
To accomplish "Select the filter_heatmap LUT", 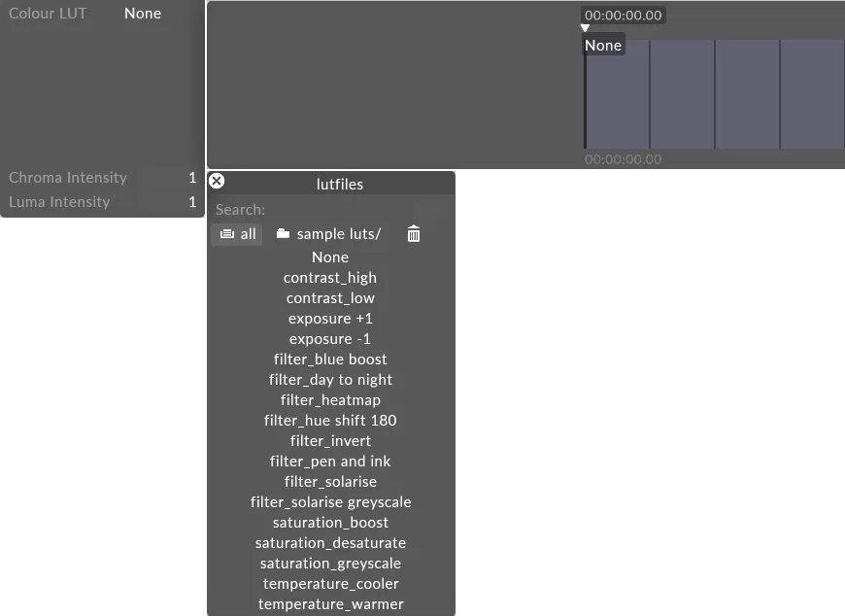I will point(330,399).
